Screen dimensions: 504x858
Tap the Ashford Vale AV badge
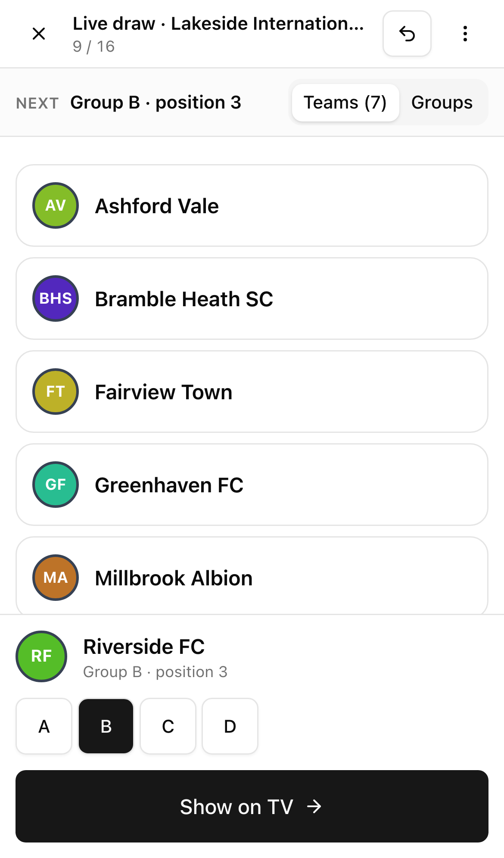click(56, 205)
